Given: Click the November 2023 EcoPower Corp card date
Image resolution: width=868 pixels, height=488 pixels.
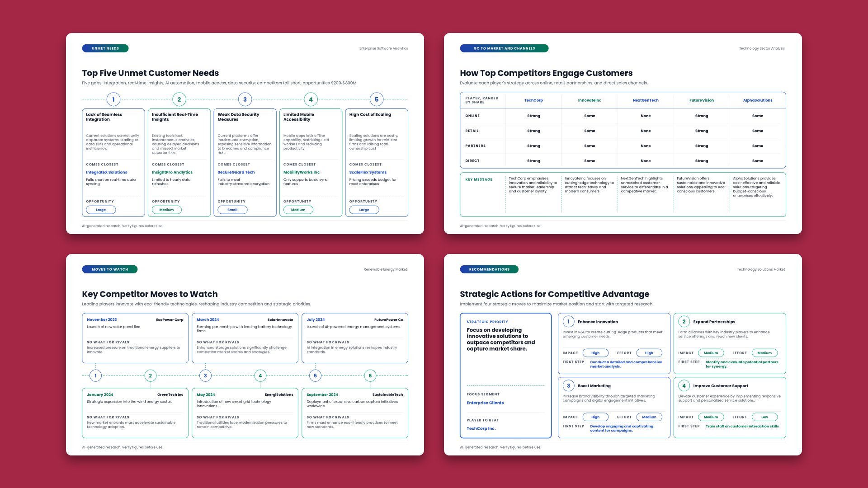Looking at the screenshot, I should pos(102,319).
